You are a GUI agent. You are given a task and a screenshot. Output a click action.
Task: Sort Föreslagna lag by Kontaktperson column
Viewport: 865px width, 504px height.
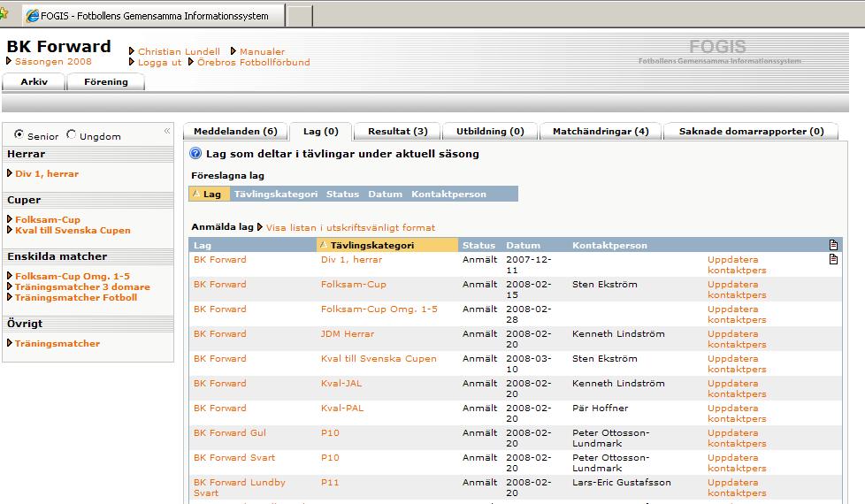449,195
